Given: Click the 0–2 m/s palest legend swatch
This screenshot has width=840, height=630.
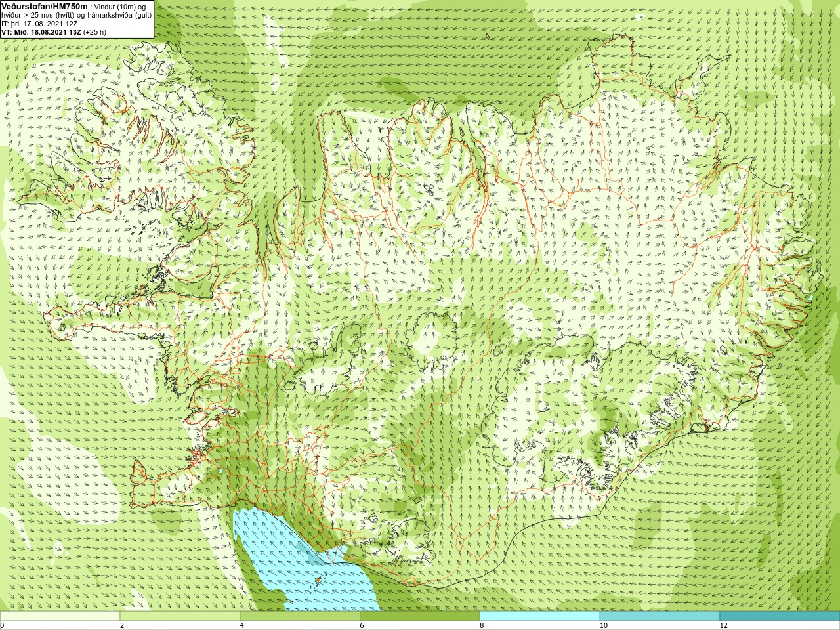Looking at the screenshot, I should (x=60, y=616).
